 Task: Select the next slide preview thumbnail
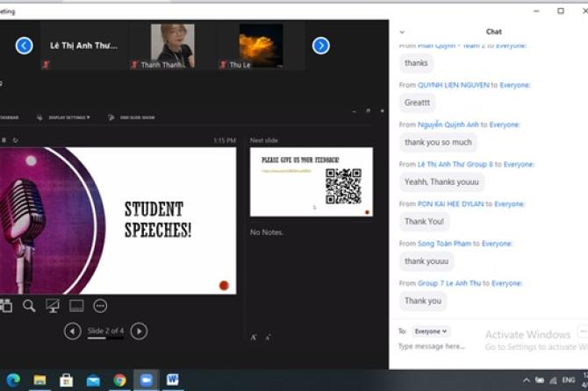311,181
